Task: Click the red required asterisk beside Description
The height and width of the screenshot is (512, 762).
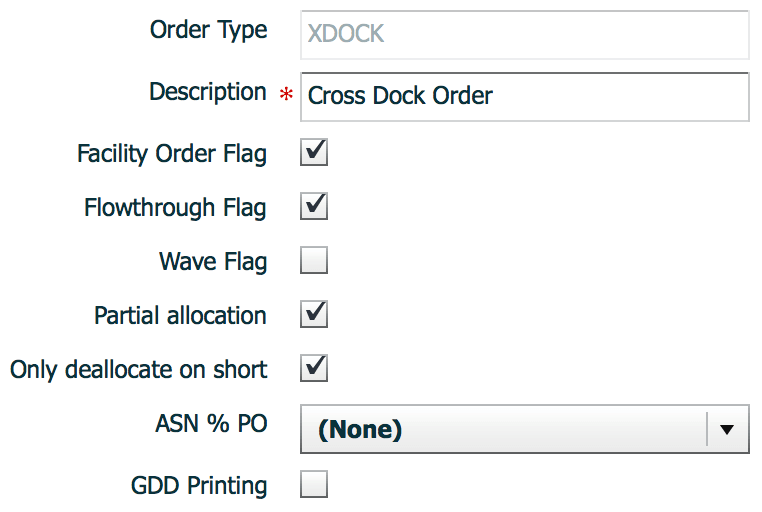Action: coord(287,97)
